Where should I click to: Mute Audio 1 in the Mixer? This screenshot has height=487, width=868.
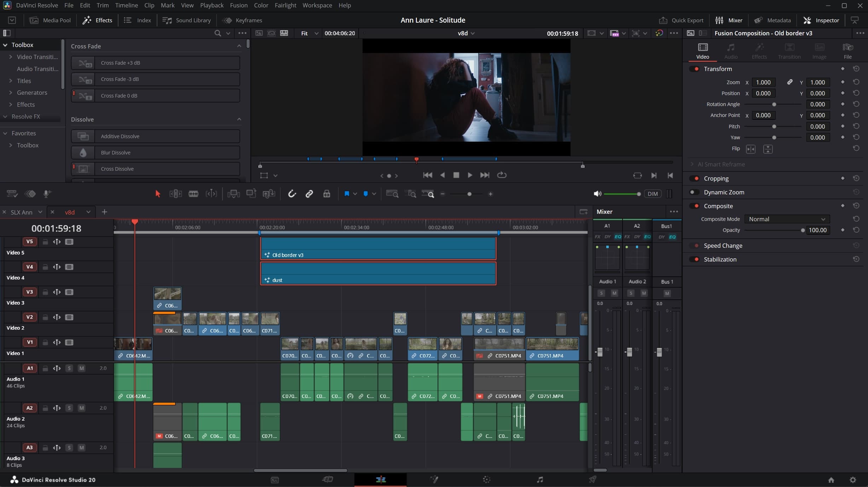614,293
